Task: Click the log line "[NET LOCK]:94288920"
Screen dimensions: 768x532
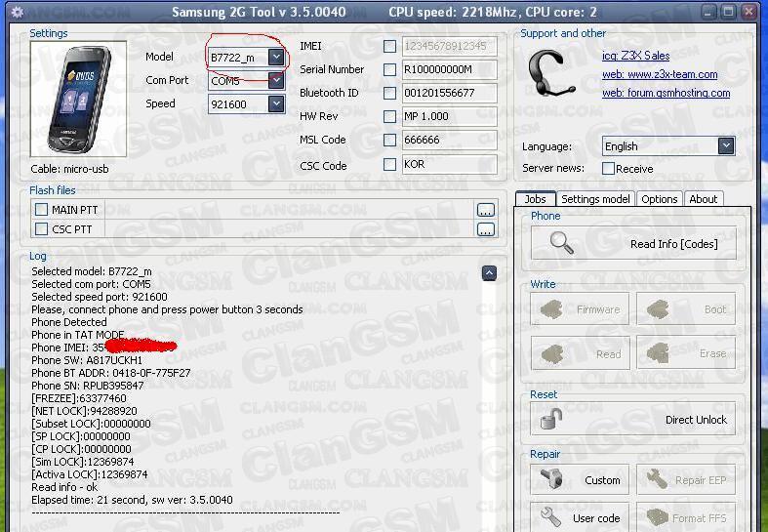Action: tap(84, 411)
